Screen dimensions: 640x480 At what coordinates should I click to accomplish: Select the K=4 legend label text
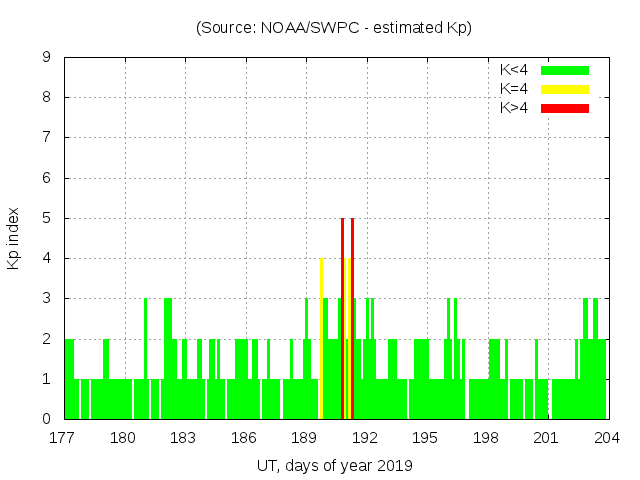(x=514, y=89)
